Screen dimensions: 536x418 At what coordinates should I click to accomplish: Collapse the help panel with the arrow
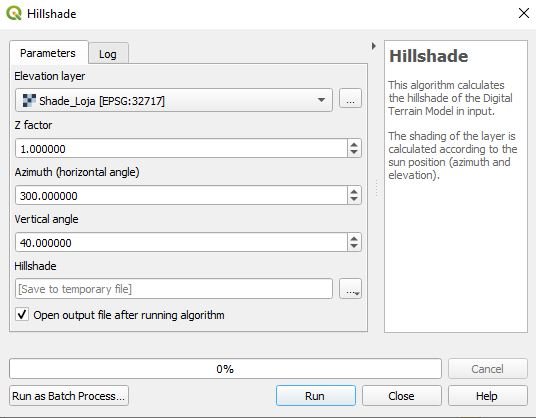374,46
